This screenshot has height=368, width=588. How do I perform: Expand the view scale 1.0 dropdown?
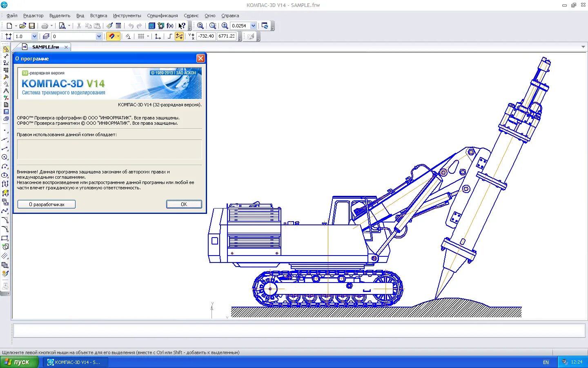(34, 36)
